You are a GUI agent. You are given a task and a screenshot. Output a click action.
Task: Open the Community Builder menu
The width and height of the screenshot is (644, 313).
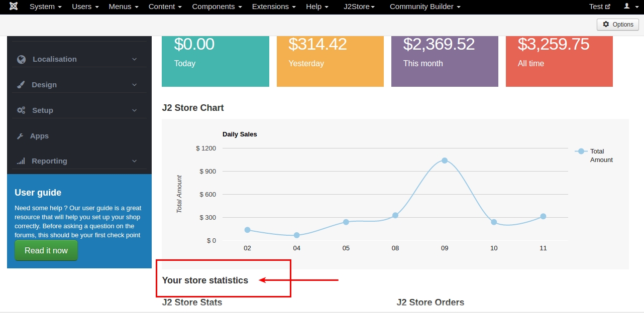(x=424, y=7)
